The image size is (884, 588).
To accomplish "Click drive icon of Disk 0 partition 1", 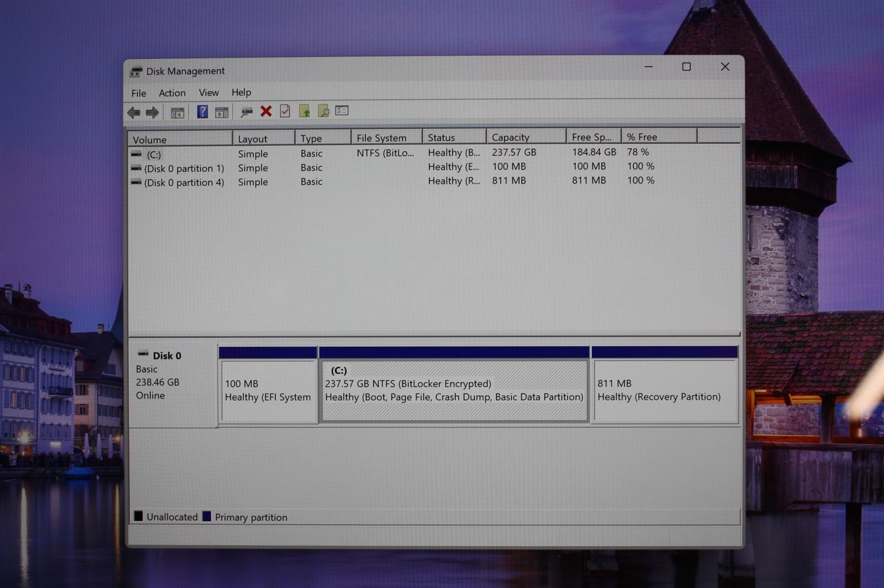I will click(136, 168).
